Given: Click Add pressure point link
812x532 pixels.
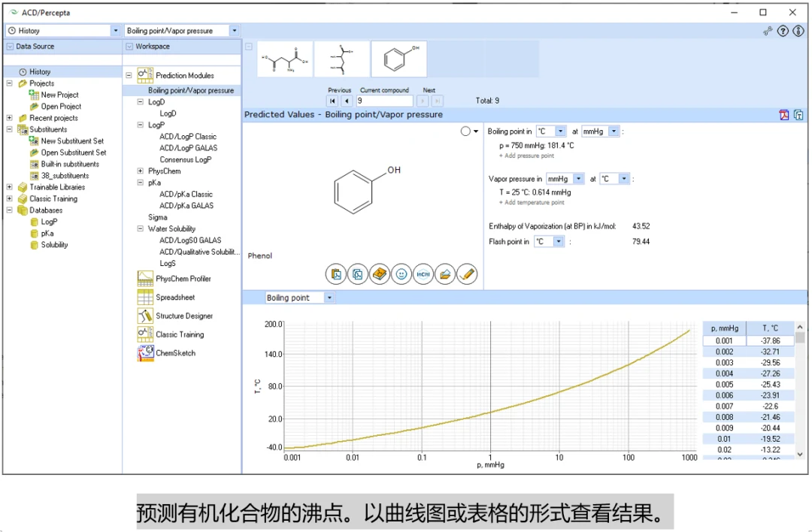Looking at the screenshot, I should click(x=526, y=156).
